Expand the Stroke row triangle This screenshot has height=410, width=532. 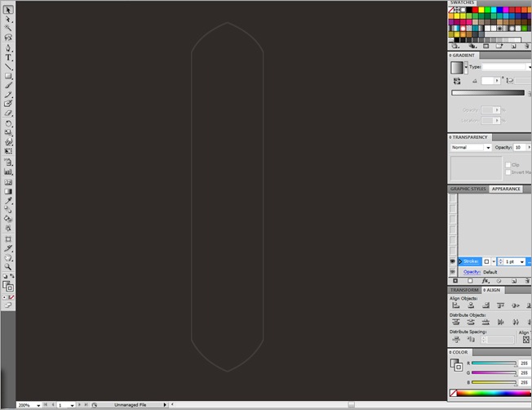pos(460,261)
